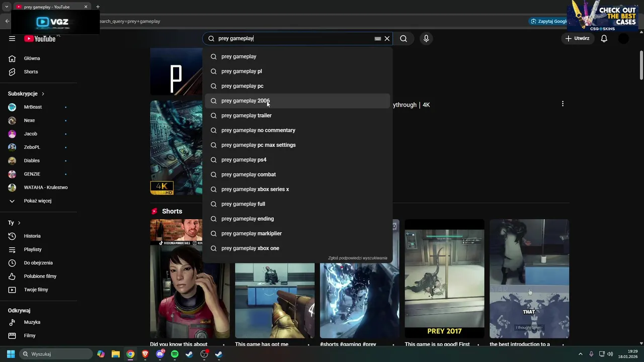Open the PREY 2017 Shorts thumbnail
The image size is (644, 362).
pos(444,279)
